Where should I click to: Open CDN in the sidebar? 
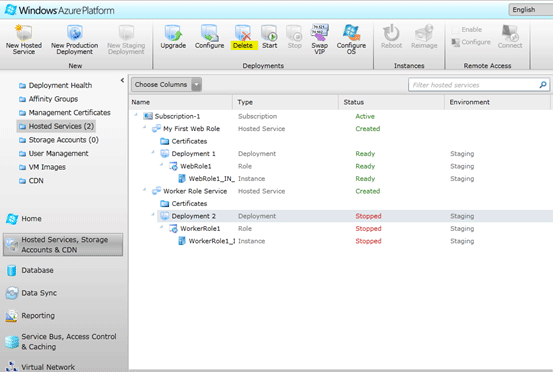pos(31,181)
